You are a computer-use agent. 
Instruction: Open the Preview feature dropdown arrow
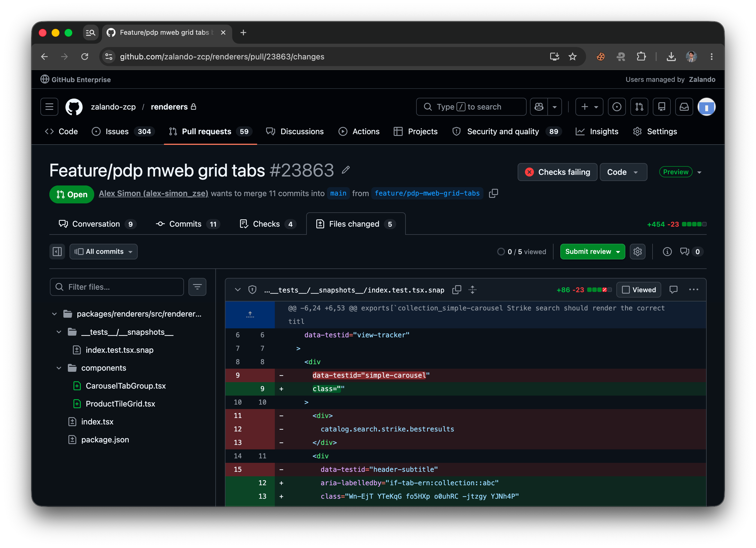tap(700, 173)
